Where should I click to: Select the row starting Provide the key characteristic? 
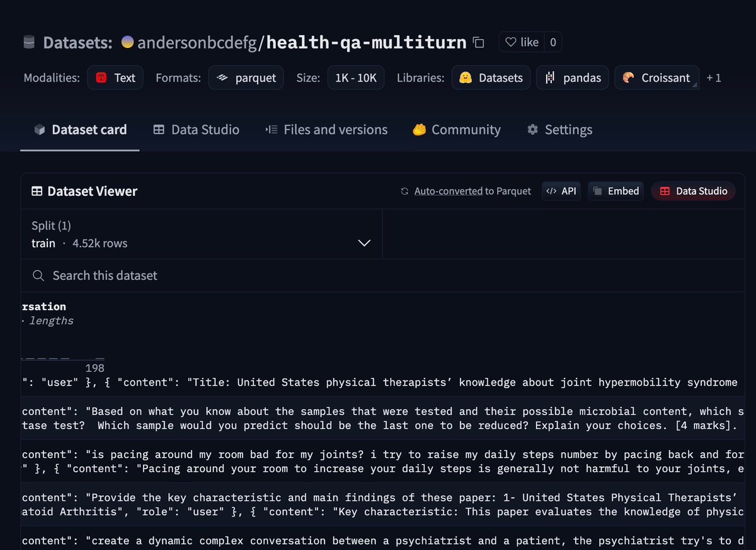(x=383, y=505)
